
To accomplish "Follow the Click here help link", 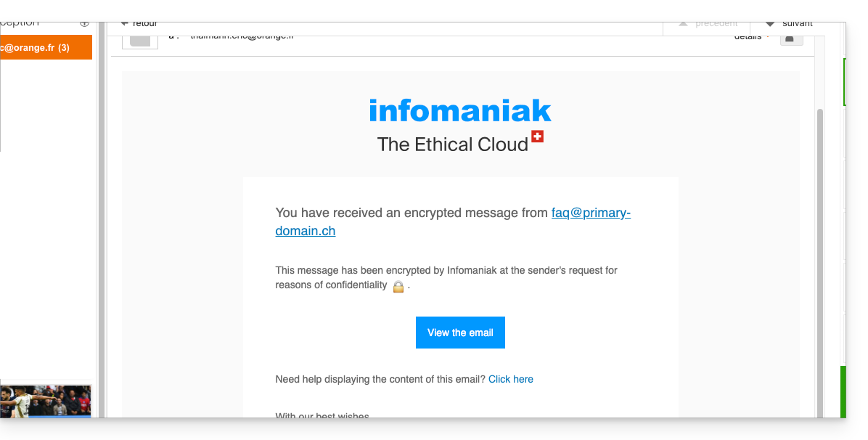I will coord(511,379).
